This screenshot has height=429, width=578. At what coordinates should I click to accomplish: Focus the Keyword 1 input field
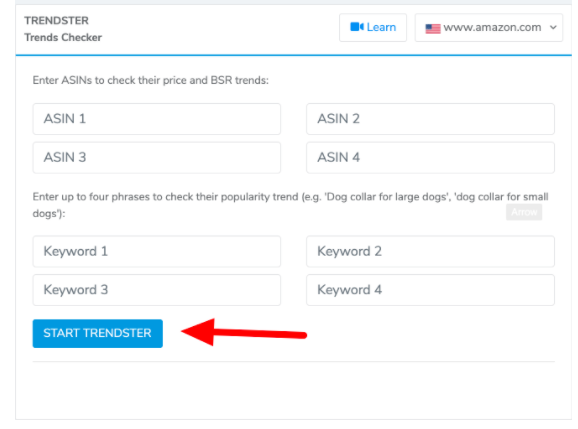click(x=157, y=251)
